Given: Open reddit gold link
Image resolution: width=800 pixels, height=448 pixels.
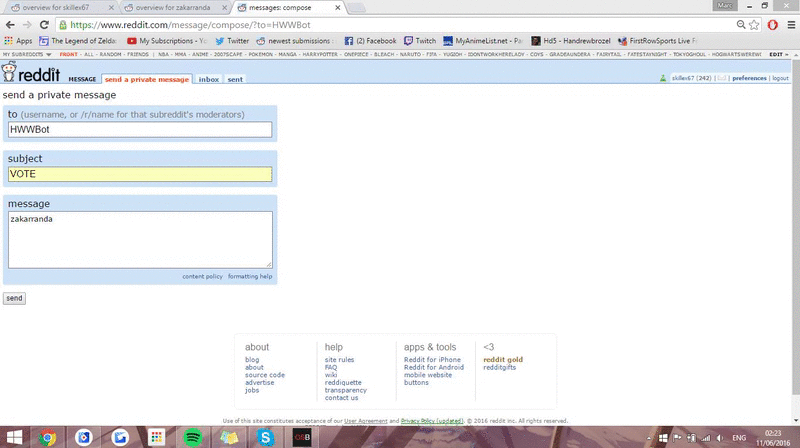Looking at the screenshot, I should [x=503, y=360].
